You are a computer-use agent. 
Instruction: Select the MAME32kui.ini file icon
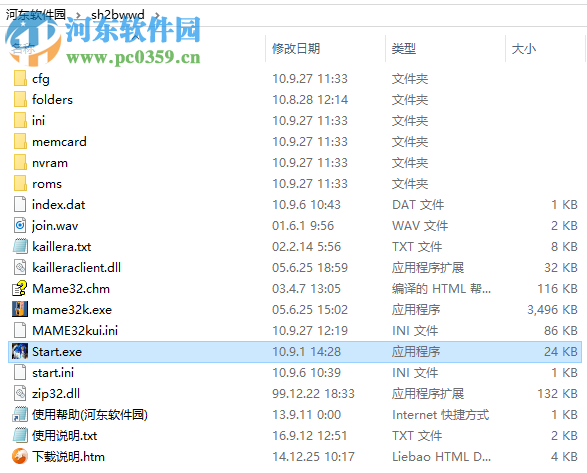(x=20, y=330)
